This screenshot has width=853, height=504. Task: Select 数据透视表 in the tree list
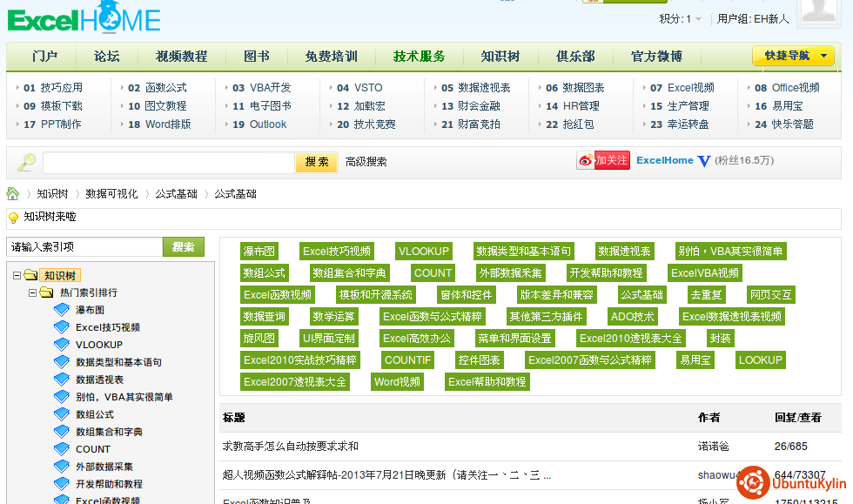(x=99, y=380)
